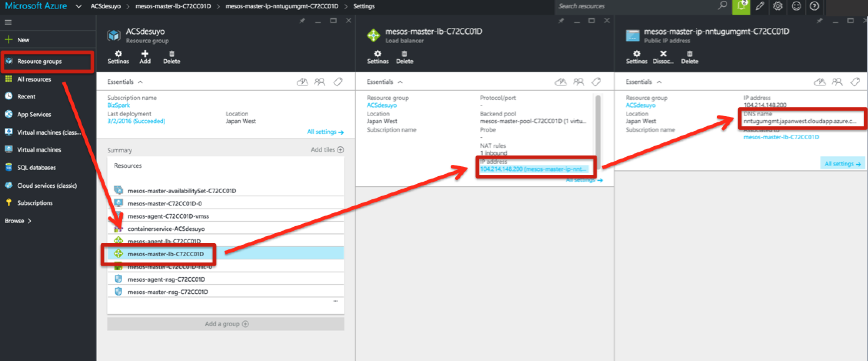Open Settings in load balancer blade
Screen dimensions: 868x361
[x=378, y=57]
